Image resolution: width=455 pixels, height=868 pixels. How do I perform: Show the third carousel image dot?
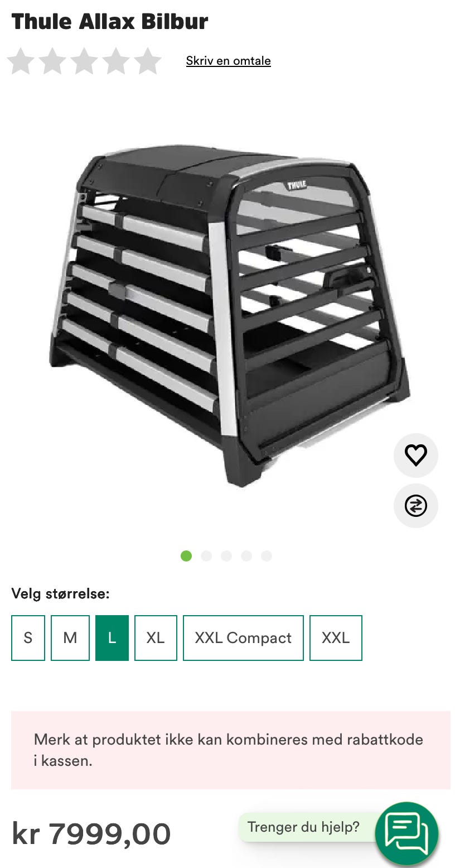point(226,556)
